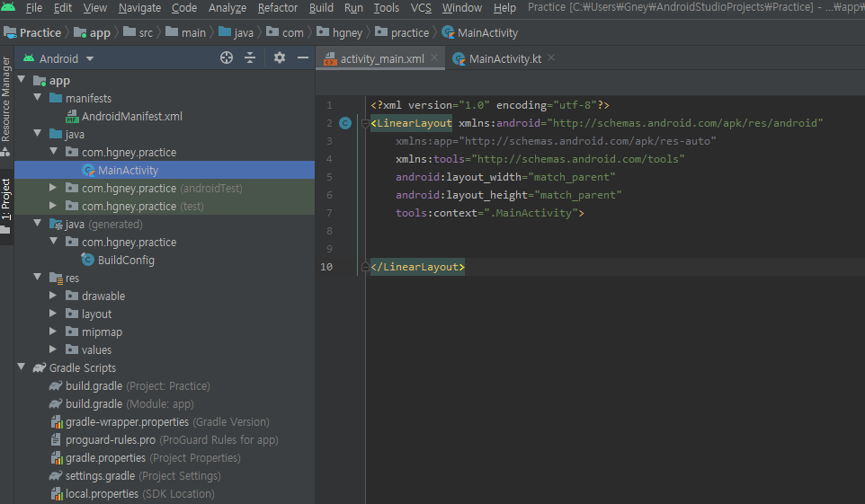The height and width of the screenshot is (504, 865).
Task: Click fold marker beside LinearLayout opening tag
Action: click(x=365, y=123)
